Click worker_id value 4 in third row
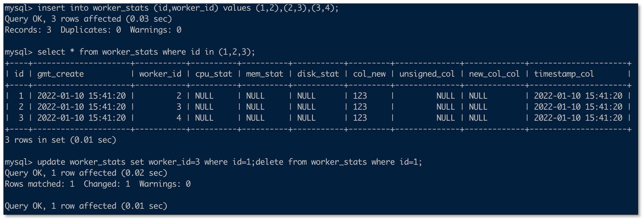 pyautogui.click(x=179, y=118)
